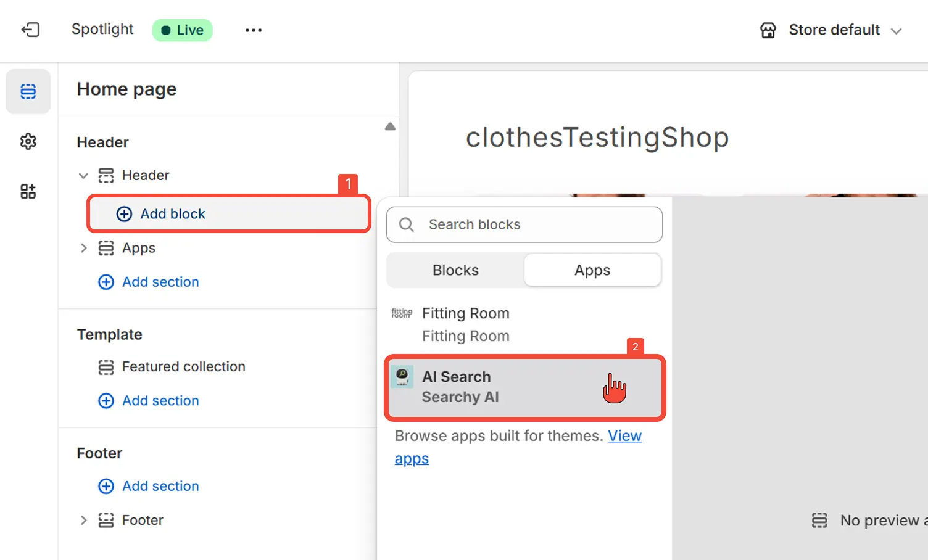
Task: Click Add block under Header
Action: [x=172, y=214]
